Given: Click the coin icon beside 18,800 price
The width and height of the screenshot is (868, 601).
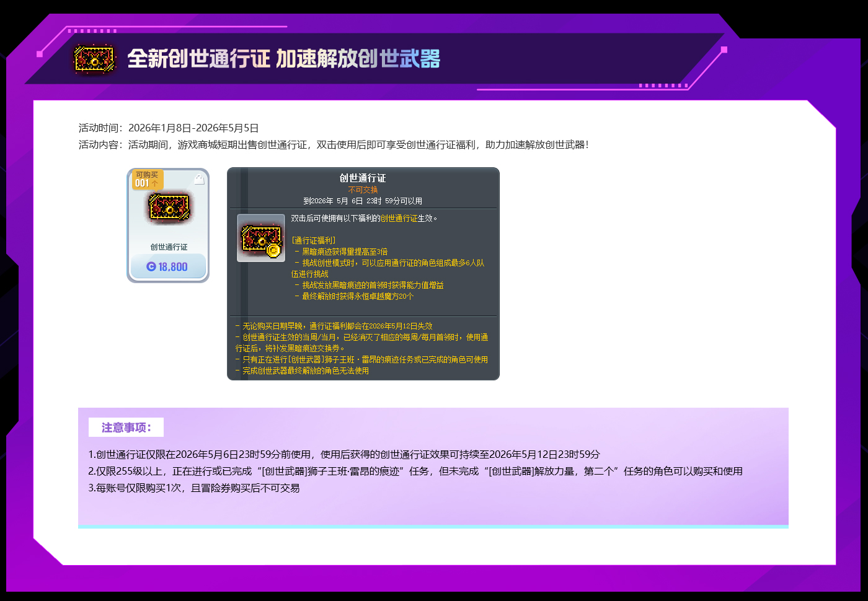Looking at the screenshot, I should click(151, 266).
